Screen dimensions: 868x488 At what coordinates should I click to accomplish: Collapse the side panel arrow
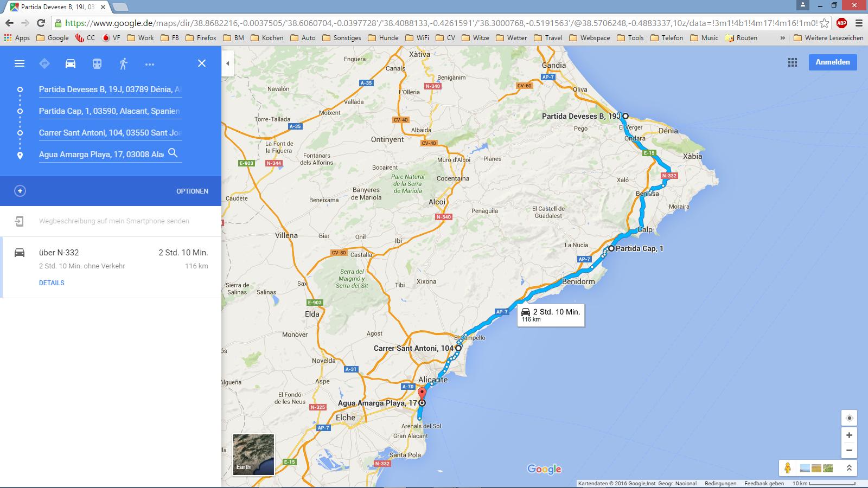click(x=228, y=63)
